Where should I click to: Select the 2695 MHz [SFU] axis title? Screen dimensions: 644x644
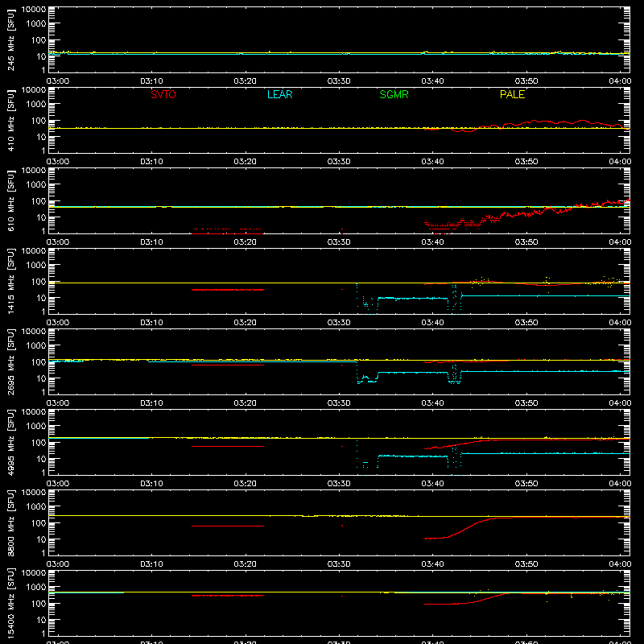point(10,361)
